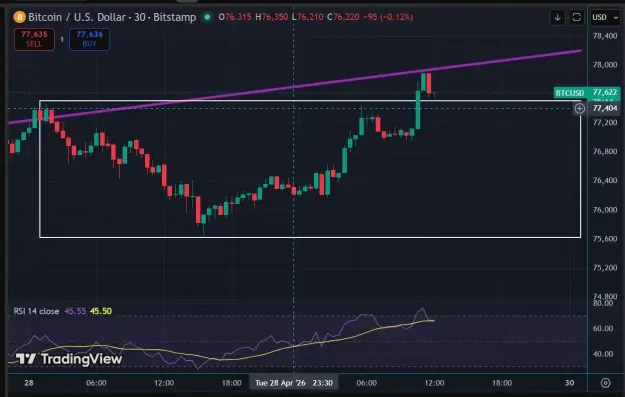Open the USD currency dropdown
The image size is (625, 397).
pyautogui.click(x=605, y=18)
